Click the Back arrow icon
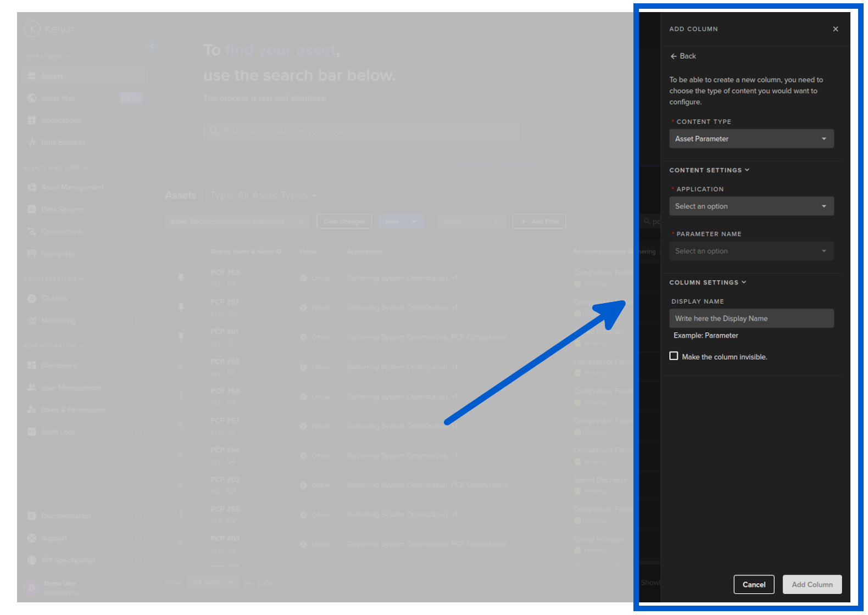This screenshot has width=868, height=615. point(674,57)
